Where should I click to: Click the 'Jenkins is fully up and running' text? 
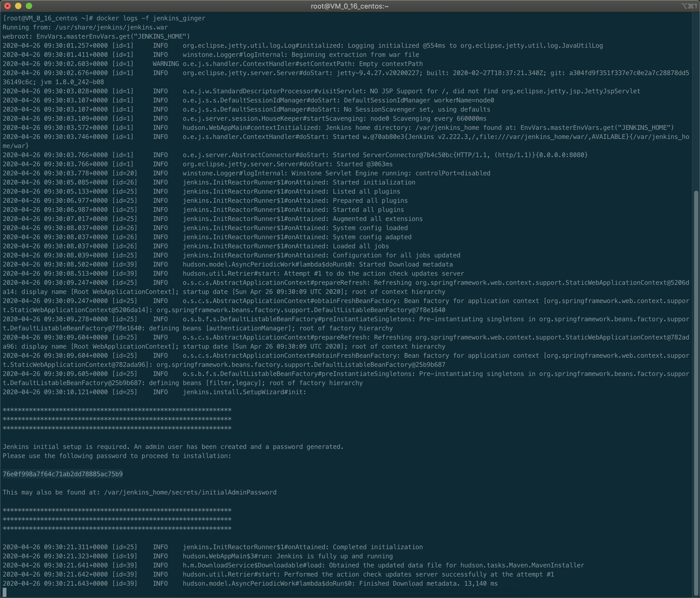[334, 556]
